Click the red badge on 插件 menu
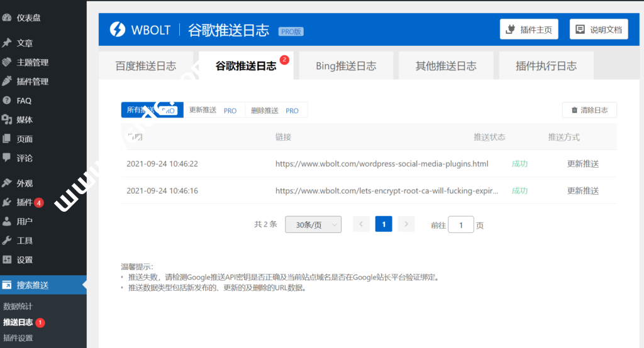Viewport: 644px width, 348px height. 38,203
